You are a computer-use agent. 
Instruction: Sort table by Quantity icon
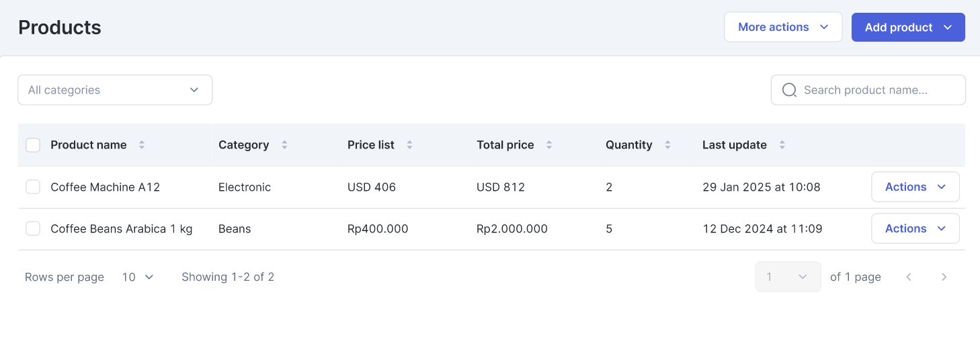(667, 145)
